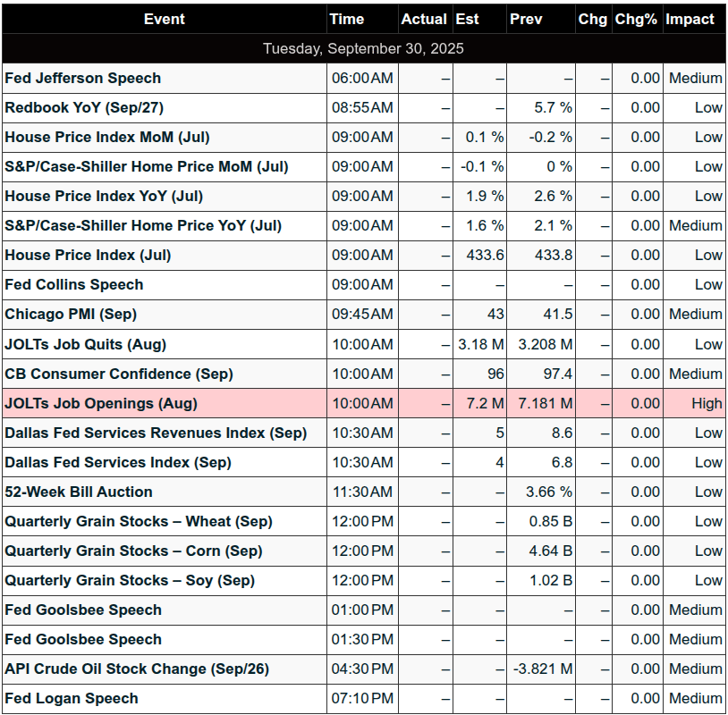
Task: Select the Tuesday, September 30, 2025 date row
Action: pyautogui.click(x=363, y=48)
